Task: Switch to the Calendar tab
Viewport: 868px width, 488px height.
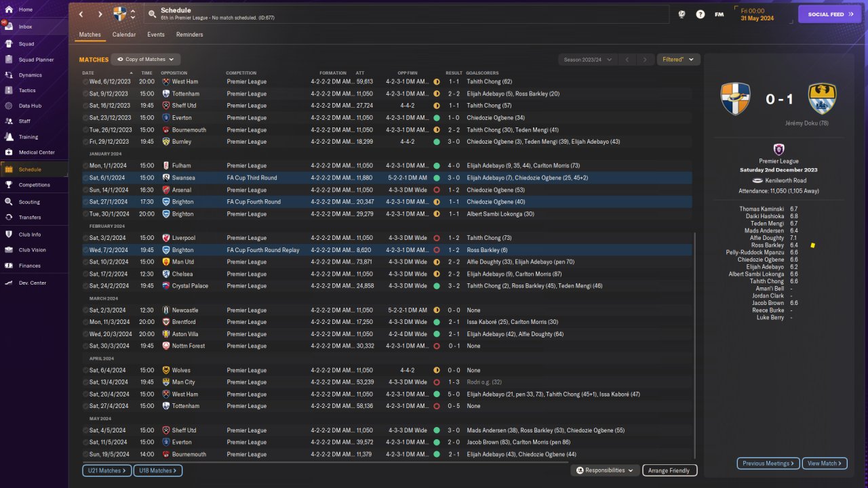Action: pos(124,35)
